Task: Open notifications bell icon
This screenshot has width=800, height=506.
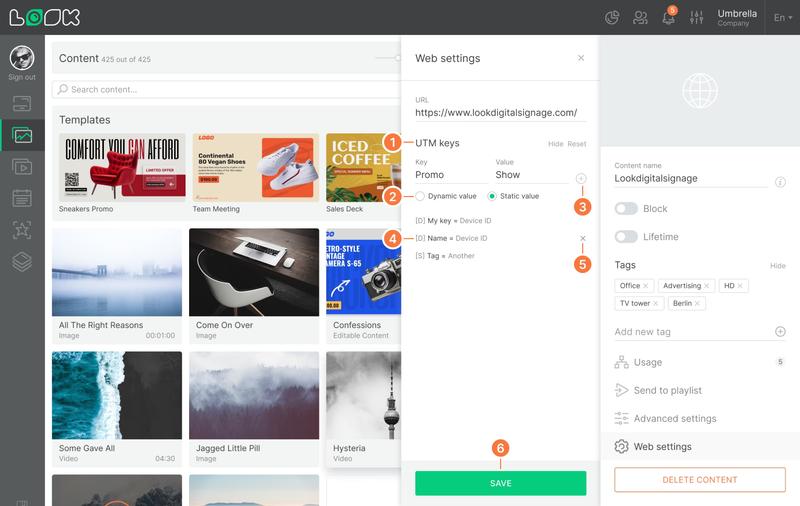Action: pyautogui.click(x=668, y=18)
